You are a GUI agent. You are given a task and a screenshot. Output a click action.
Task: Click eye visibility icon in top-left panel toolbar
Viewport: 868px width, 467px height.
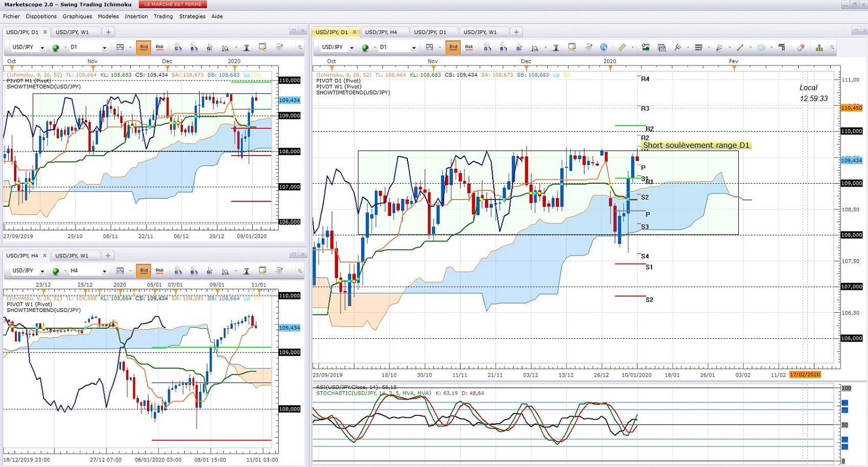pos(279,47)
